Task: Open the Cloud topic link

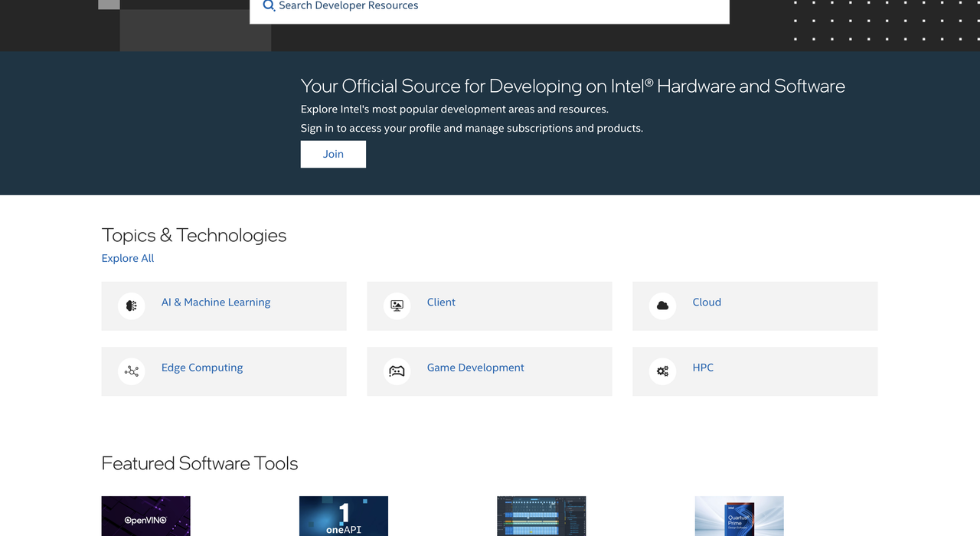Action: (x=707, y=302)
